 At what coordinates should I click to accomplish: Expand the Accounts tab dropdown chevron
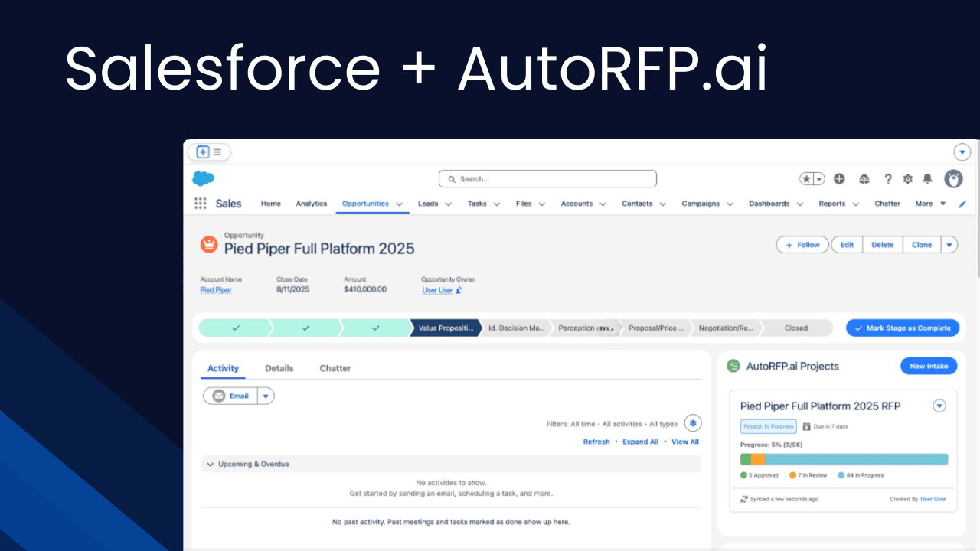603,204
